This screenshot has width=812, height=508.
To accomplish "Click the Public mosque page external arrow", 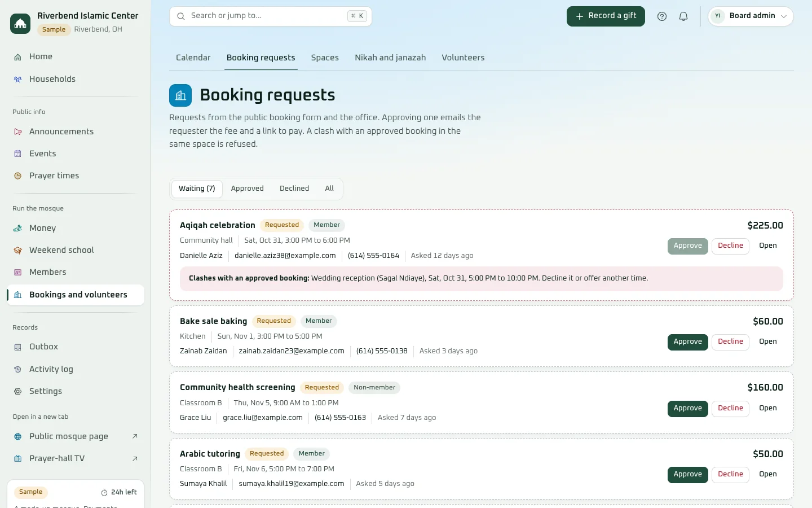I will point(135,437).
